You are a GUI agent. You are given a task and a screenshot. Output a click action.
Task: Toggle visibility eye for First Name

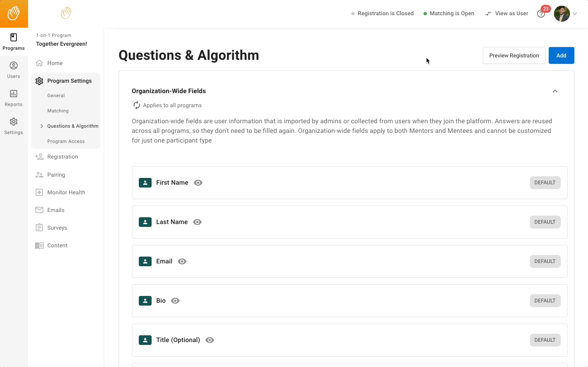coord(198,183)
